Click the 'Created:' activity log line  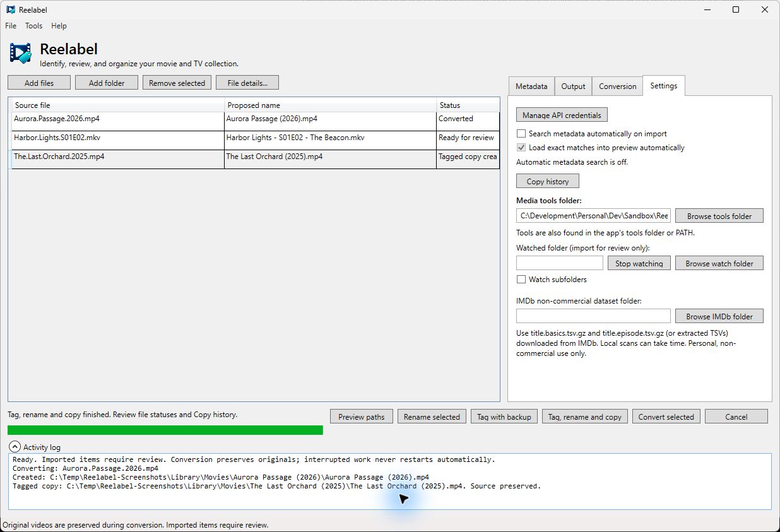[221, 477]
